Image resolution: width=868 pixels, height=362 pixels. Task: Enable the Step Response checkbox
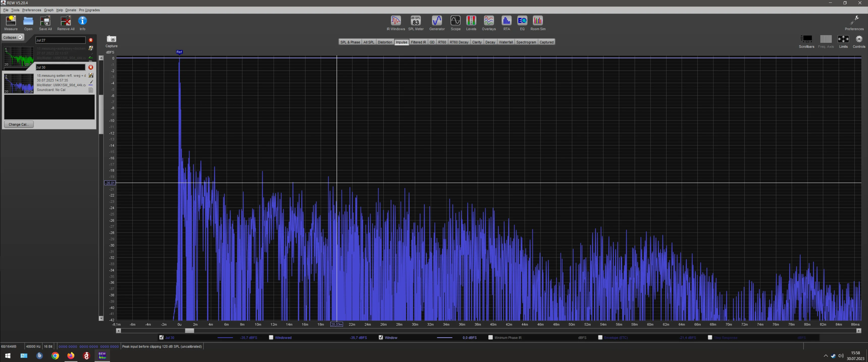pyautogui.click(x=710, y=338)
